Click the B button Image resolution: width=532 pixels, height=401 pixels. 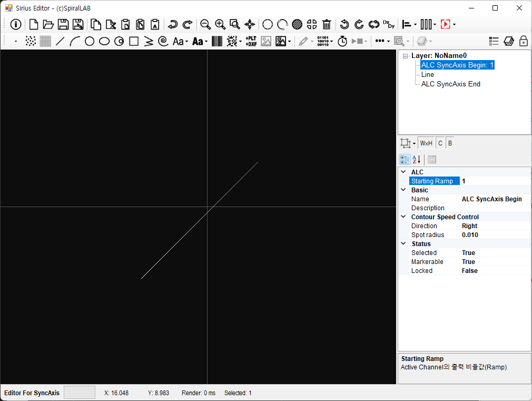[x=450, y=143]
